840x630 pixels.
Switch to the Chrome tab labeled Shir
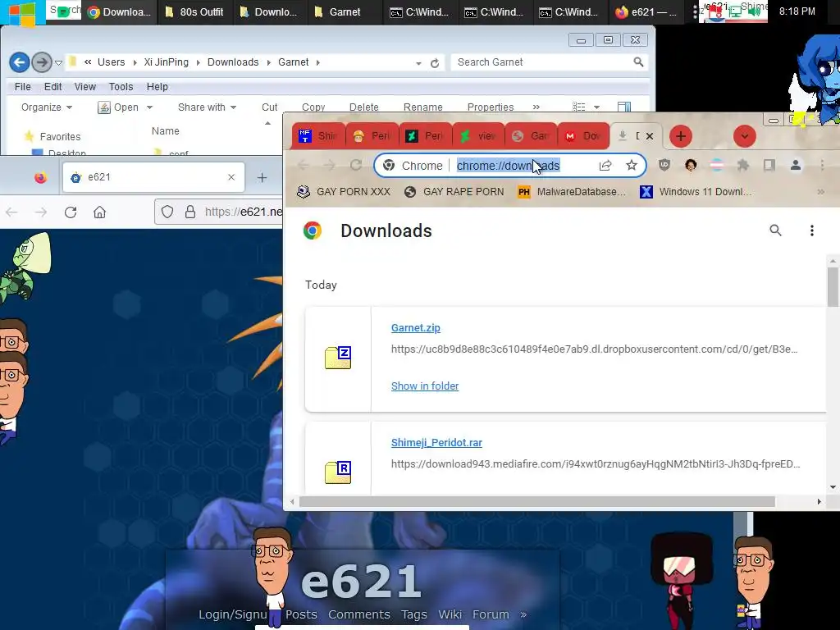318,136
